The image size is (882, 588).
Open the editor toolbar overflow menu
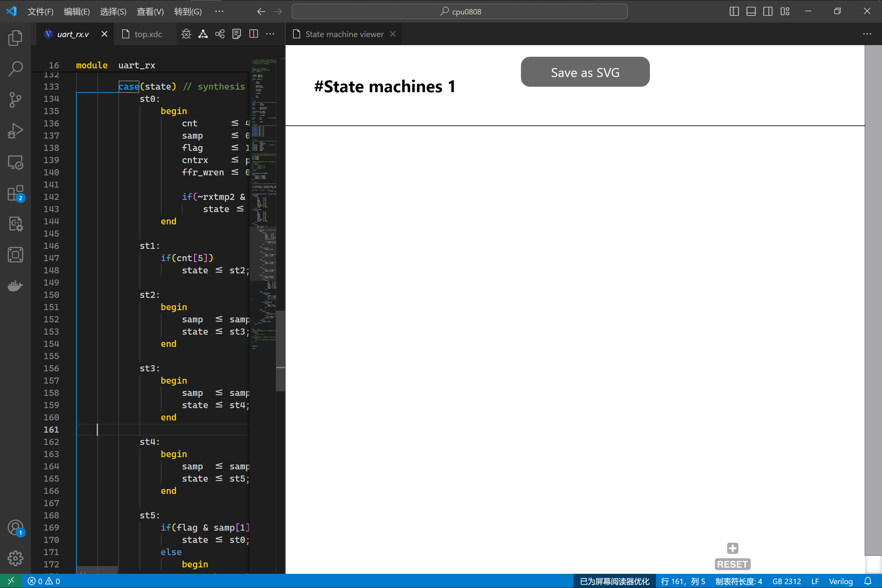pyautogui.click(x=270, y=34)
